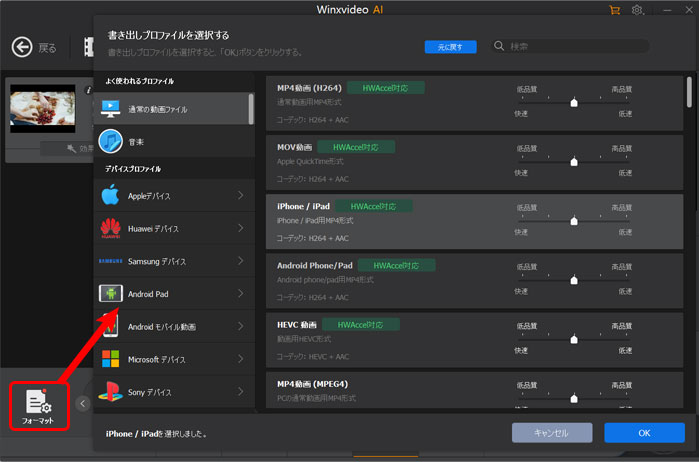Viewport: 699px width, 462px height.
Task: Click the filmstrip video icon in toolbar
Action: (x=89, y=47)
